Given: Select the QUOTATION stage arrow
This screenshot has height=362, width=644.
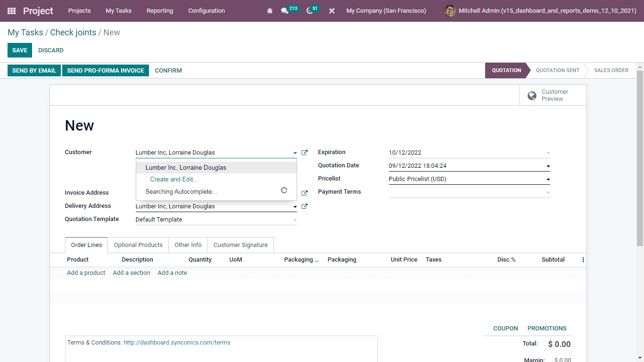Looking at the screenshot, I should [x=506, y=70].
